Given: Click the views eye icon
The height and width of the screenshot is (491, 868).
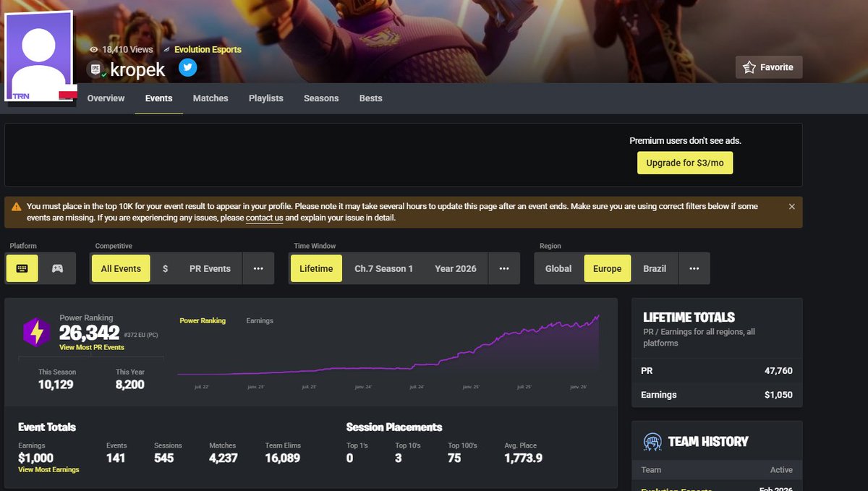Looking at the screenshot, I should [93, 49].
